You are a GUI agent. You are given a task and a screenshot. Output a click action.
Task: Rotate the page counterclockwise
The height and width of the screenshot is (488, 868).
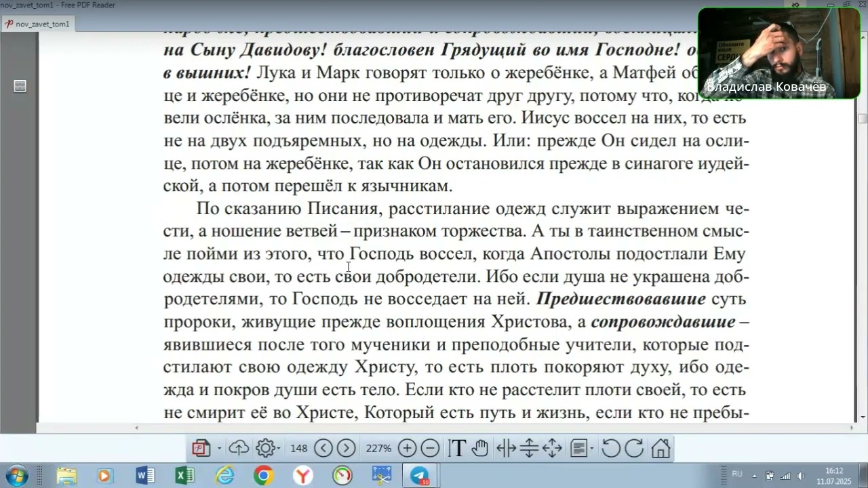click(x=611, y=448)
